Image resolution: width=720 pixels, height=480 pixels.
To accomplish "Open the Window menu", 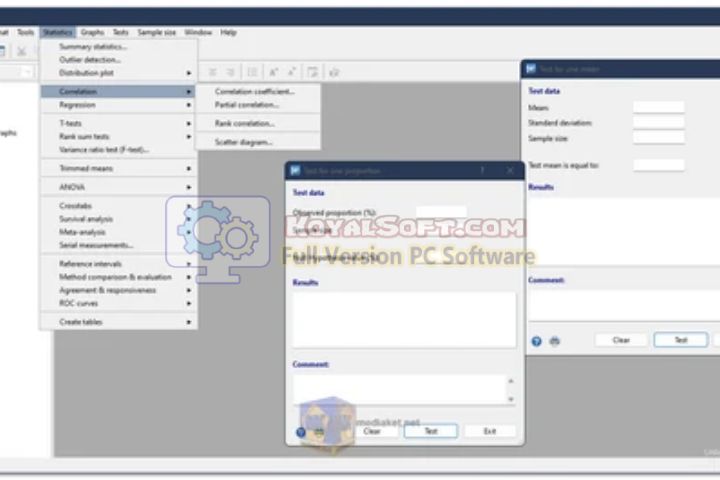I will (x=198, y=32).
